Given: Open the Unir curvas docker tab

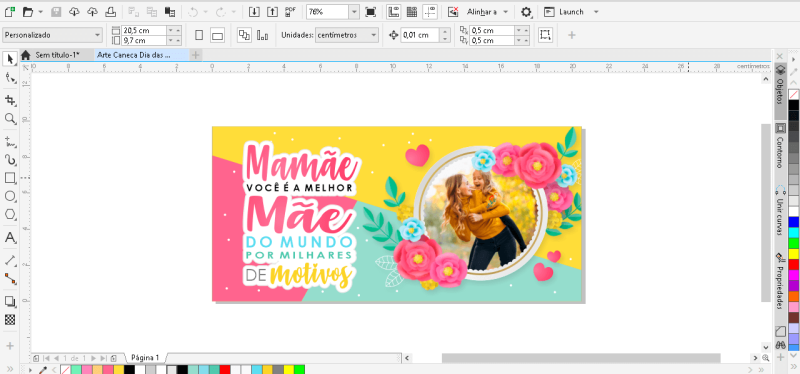Looking at the screenshot, I should [780, 211].
